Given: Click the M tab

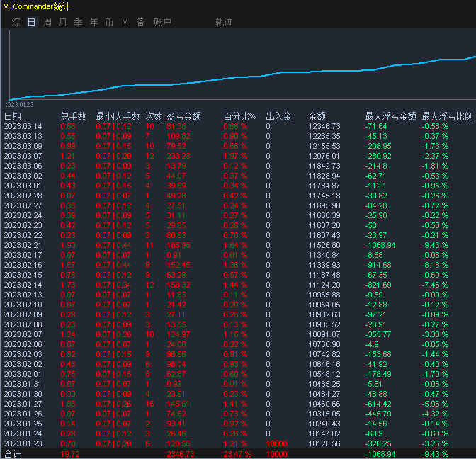Looking at the screenshot, I should click(x=125, y=22).
